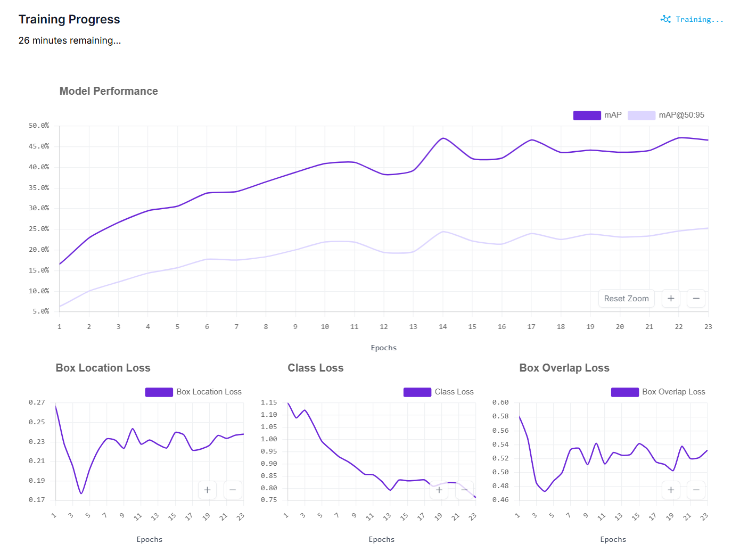Zoom out on Box Location Loss chart
Screen dimensions: 740x560
coord(233,490)
